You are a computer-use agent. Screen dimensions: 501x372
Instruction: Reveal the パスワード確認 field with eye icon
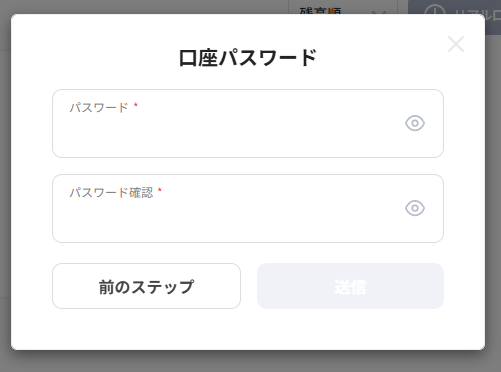[415, 208]
